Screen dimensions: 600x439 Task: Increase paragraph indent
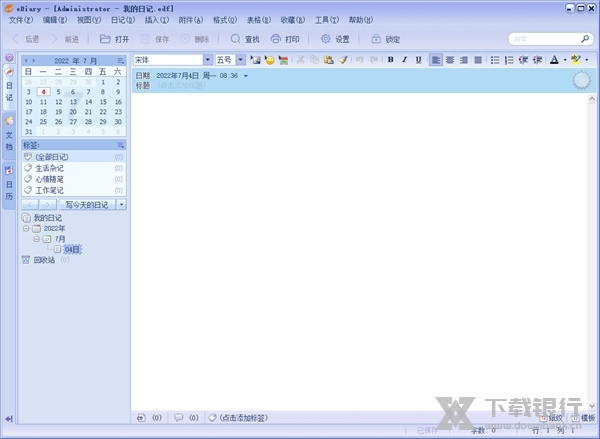pyautogui.click(x=537, y=60)
